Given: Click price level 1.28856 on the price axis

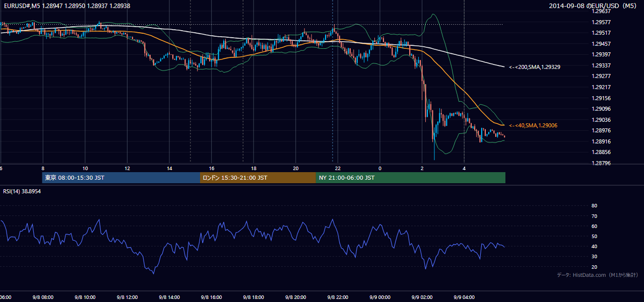Looking at the screenshot, I should [601, 152].
